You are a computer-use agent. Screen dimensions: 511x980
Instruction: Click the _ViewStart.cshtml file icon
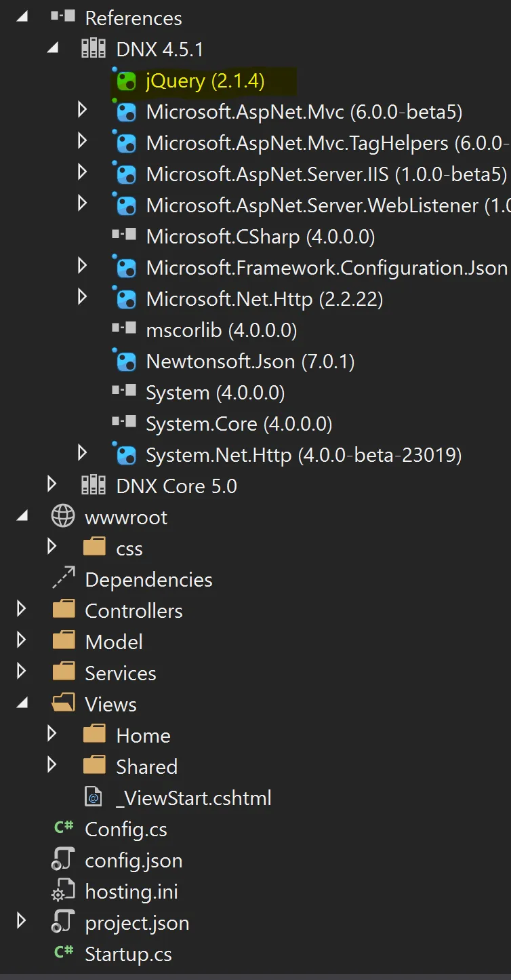(x=94, y=798)
